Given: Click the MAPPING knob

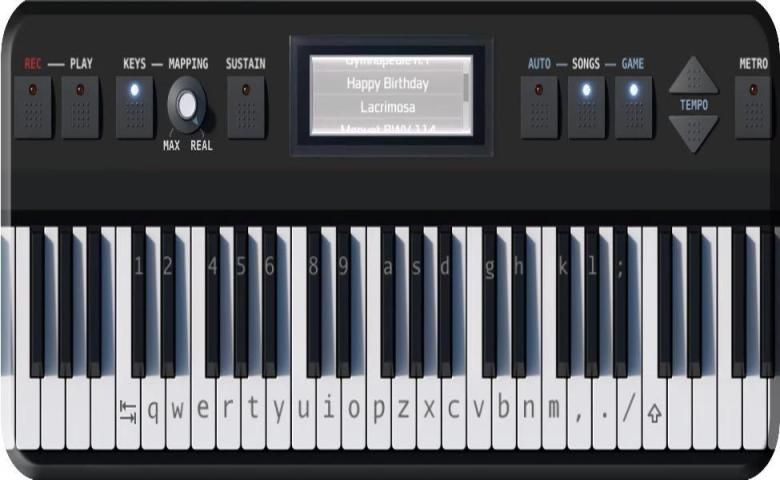Looking at the screenshot, I should (187, 106).
